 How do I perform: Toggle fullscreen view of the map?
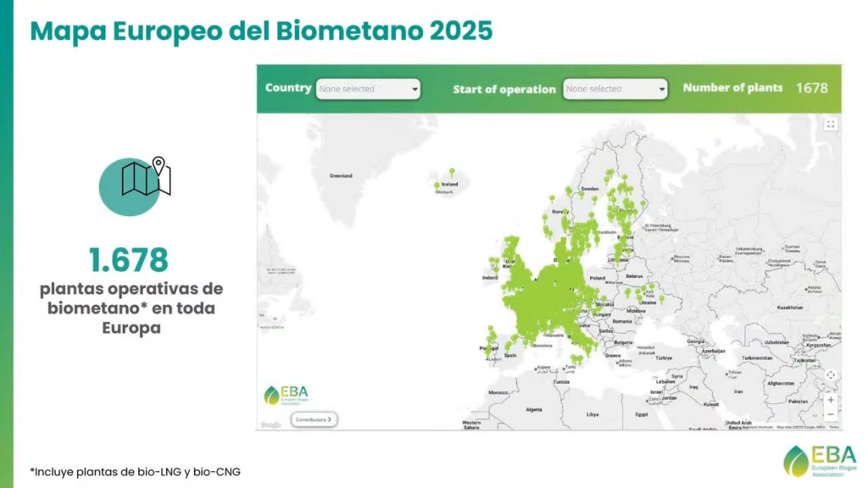(x=830, y=125)
